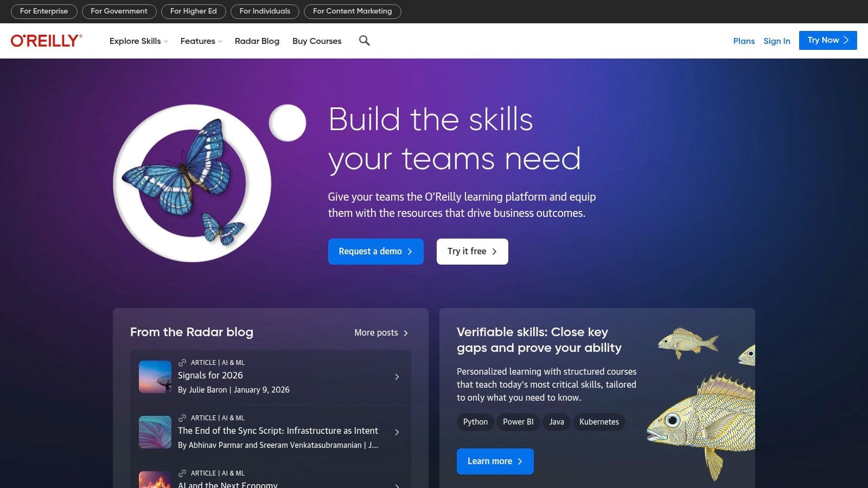Click Learn more under Verifiable skills

pos(495,461)
